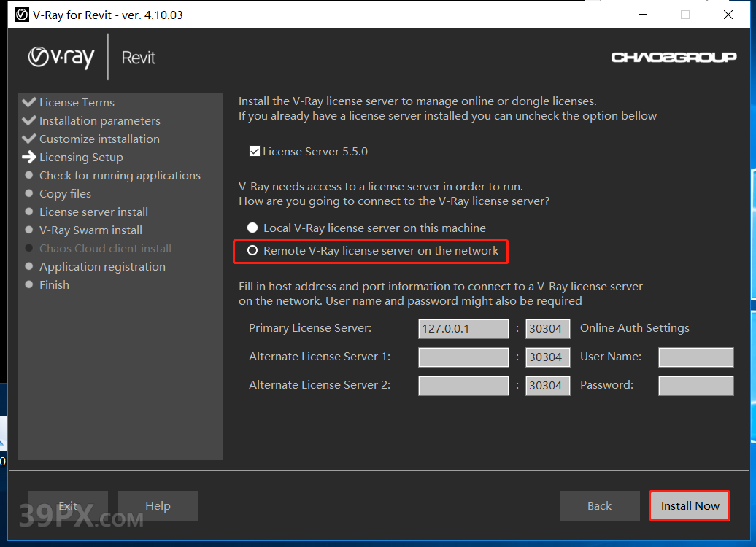Open the Help button
Image resolution: width=756 pixels, height=547 pixels.
(158, 505)
